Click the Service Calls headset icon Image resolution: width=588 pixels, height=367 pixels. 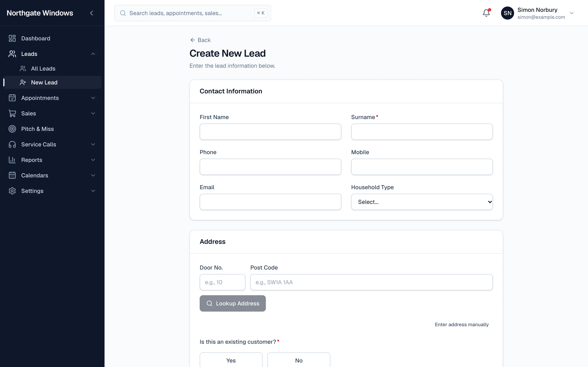[12, 144]
